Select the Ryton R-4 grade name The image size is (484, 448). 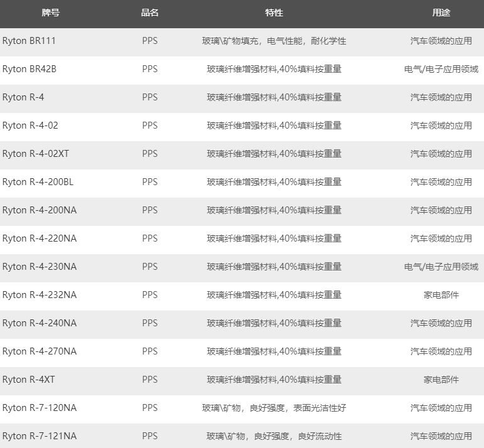click(23, 97)
